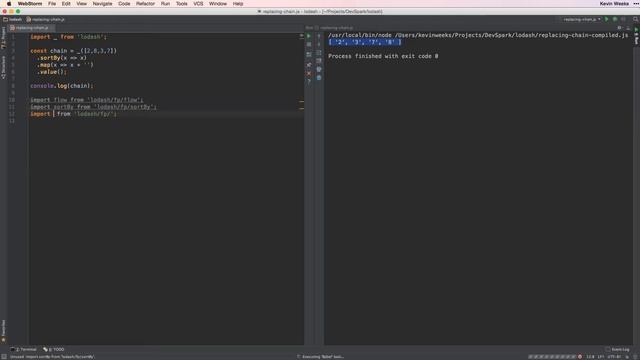Click the warning stripe marker beside the import sortBy line
This screenshot has width=640, height=360.
(302, 109)
